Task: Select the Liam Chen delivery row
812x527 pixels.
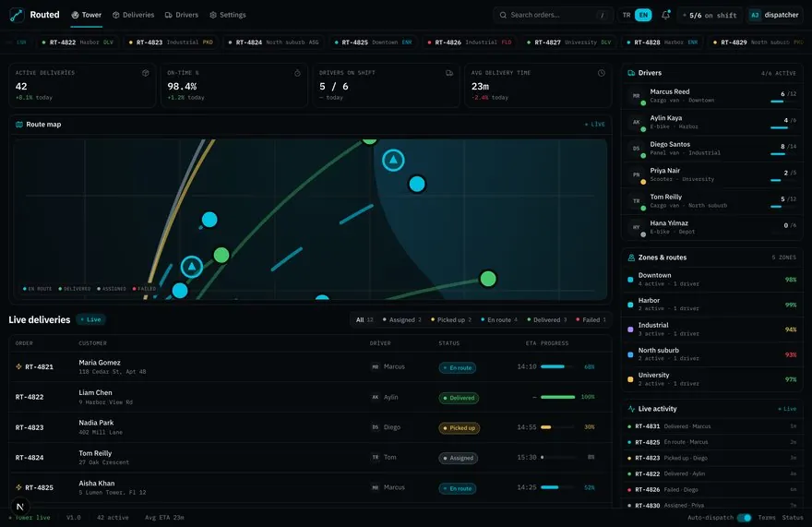Action: click(x=310, y=397)
